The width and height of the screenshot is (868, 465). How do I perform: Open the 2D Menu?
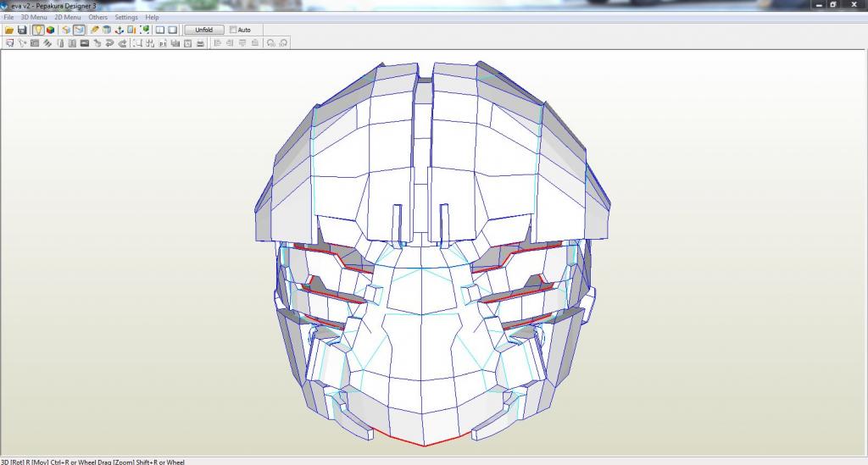68,17
